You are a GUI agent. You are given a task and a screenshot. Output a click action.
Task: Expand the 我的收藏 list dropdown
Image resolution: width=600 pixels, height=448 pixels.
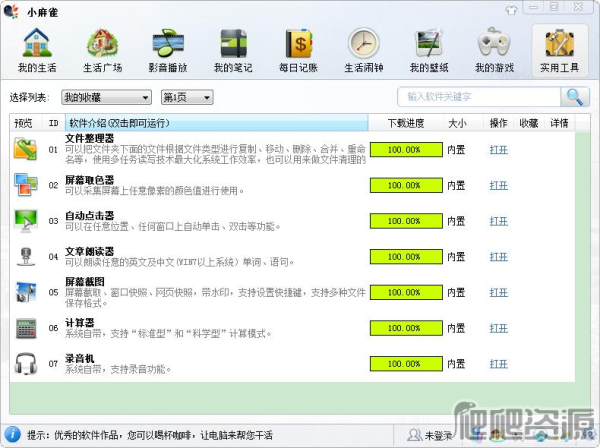(106, 97)
